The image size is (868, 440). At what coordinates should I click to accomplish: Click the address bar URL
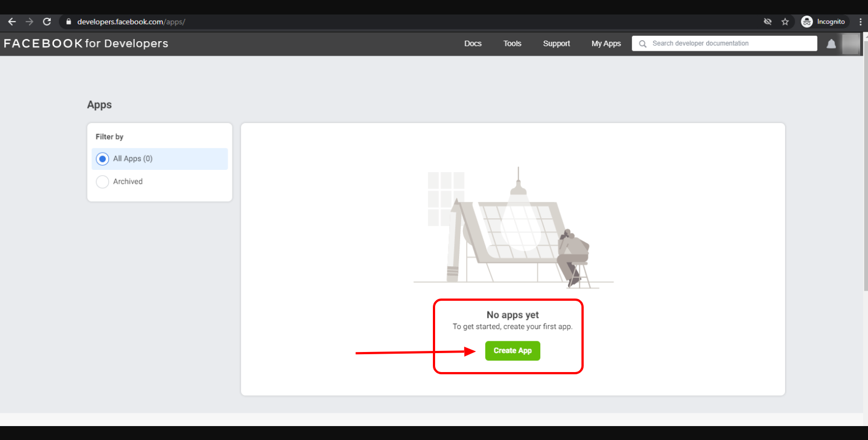(x=131, y=22)
